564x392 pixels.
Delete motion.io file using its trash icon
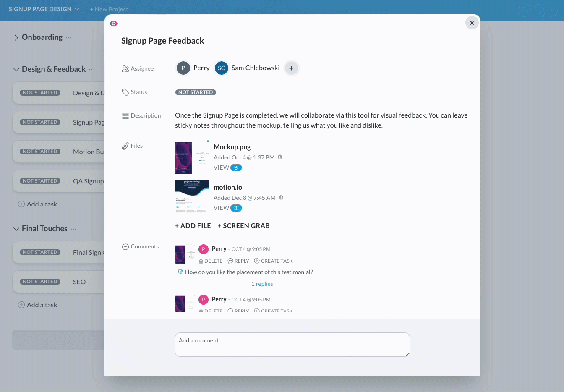[x=281, y=198]
